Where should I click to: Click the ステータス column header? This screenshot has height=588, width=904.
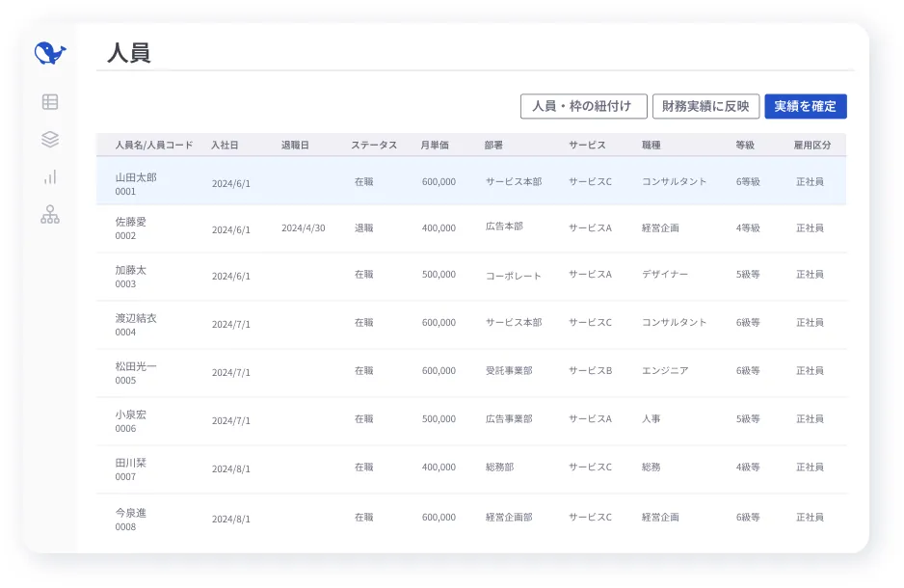374,146
